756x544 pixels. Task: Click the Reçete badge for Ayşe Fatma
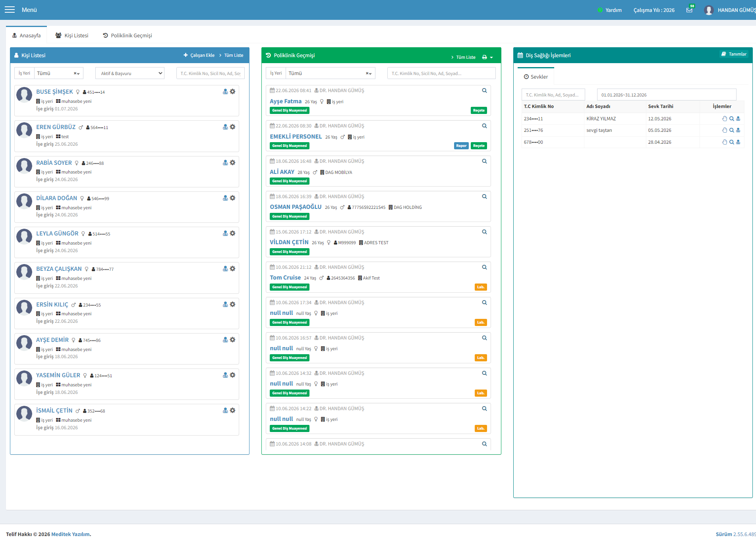point(479,110)
